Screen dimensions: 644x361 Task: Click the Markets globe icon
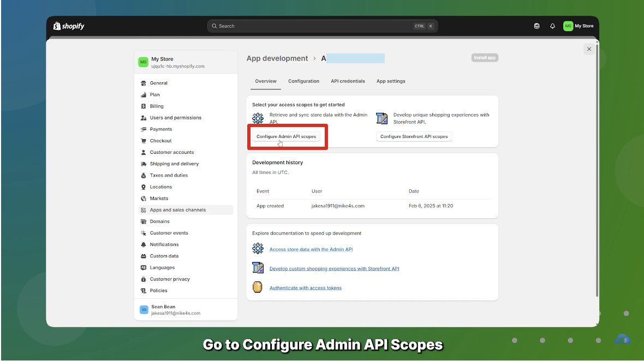pyautogui.click(x=144, y=198)
